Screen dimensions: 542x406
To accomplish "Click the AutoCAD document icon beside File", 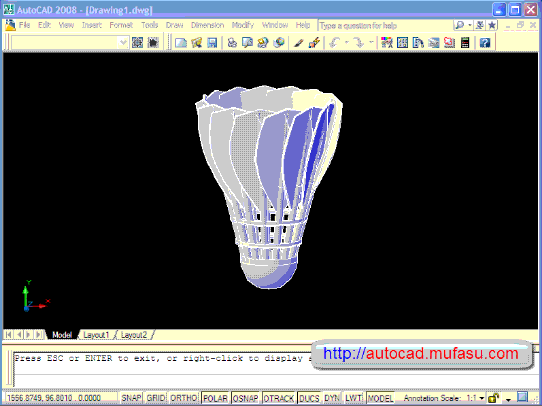I will click(10, 25).
